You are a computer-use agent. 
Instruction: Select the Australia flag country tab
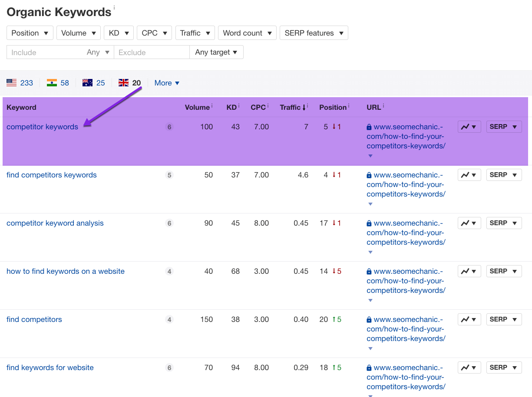click(94, 83)
